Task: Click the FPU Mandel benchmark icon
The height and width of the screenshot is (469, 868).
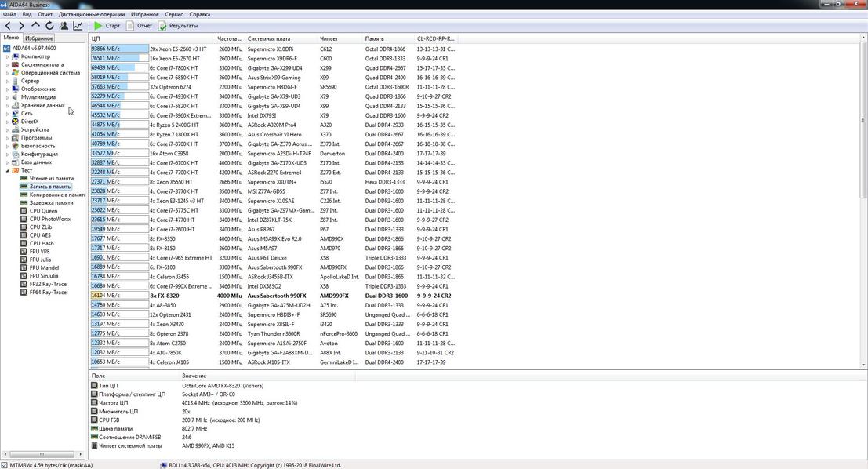Action: 24,267
